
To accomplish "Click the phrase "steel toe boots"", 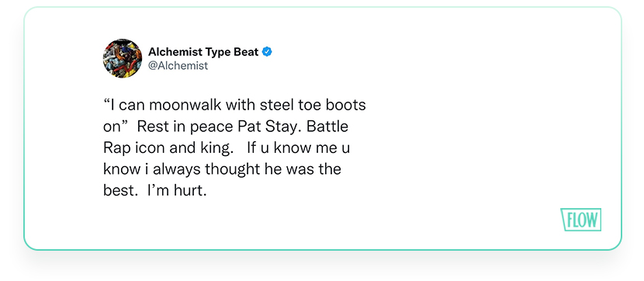I will 313,105.
